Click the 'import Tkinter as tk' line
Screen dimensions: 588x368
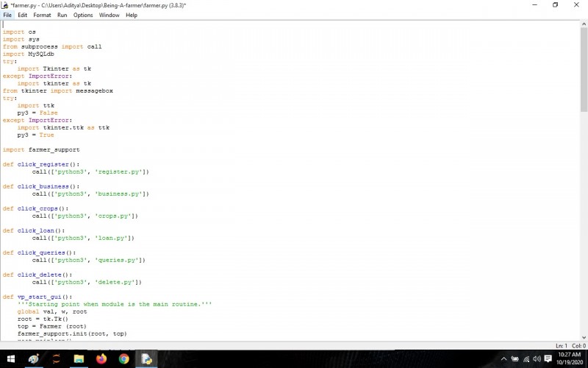click(x=54, y=68)
